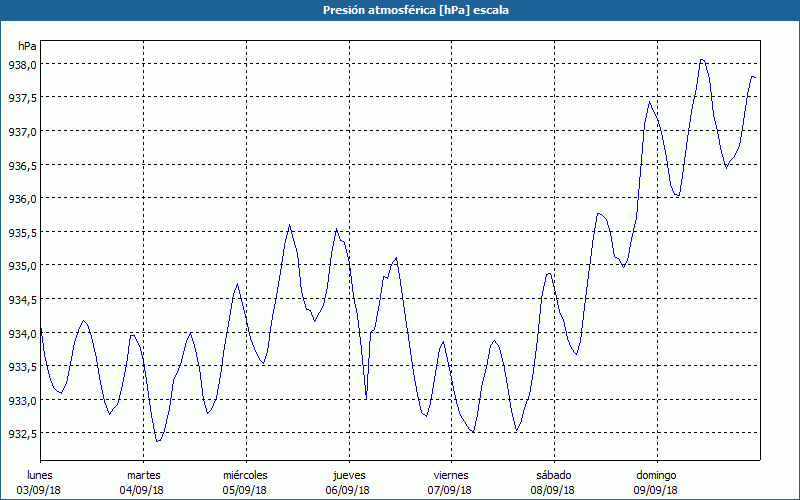Select the 937,5 axis value
This screenshot has height=500, width=800.
point(22,98)
